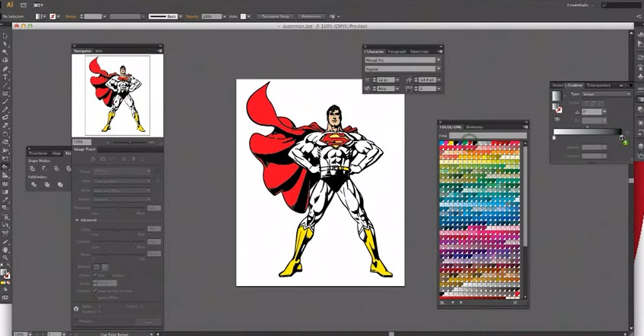
Task: Select the Eyedropper tool
Action: (5, 199)
